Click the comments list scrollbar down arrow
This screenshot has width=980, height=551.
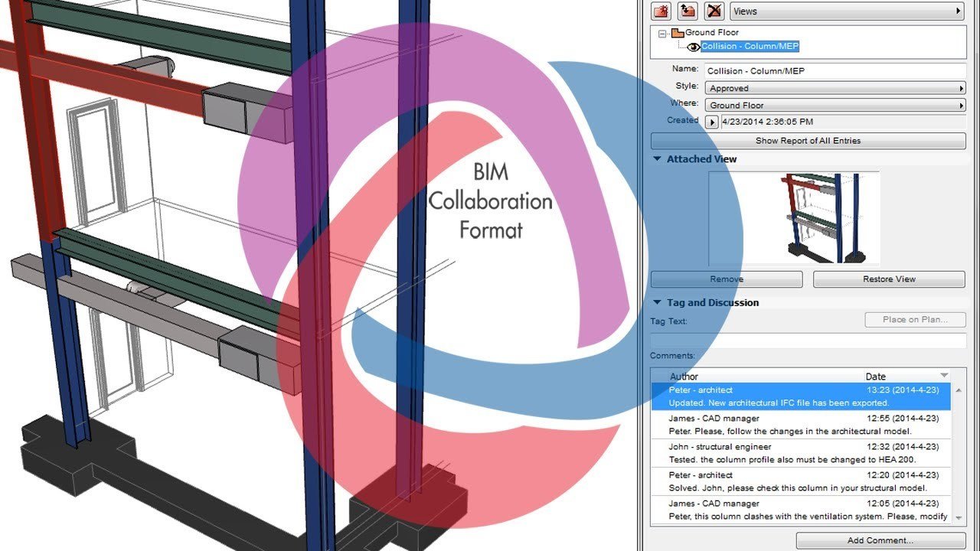(959, 518)
